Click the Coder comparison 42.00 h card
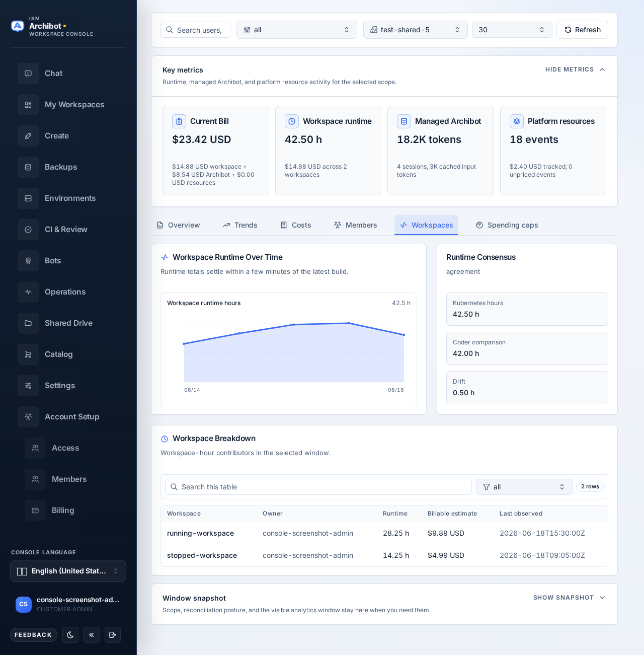This screenshot has height=655, width=644. click(x=527, y=348)
